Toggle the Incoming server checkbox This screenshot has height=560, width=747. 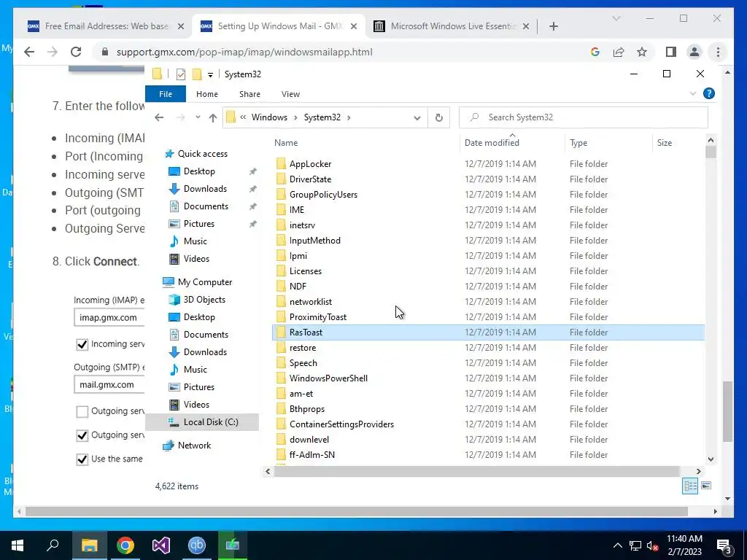click(82, 344)
